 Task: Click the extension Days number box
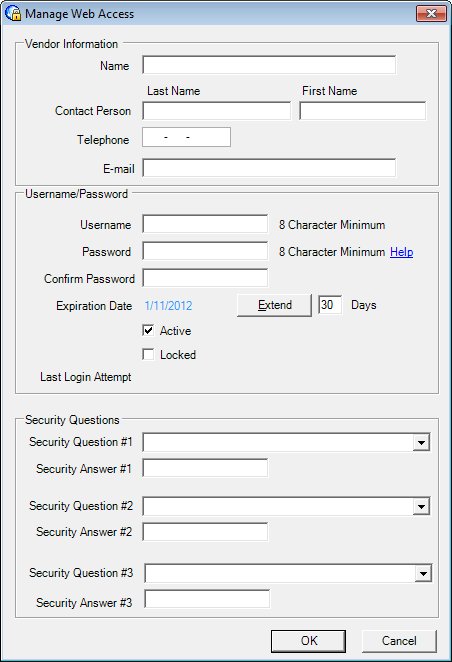tap(330, 305)
